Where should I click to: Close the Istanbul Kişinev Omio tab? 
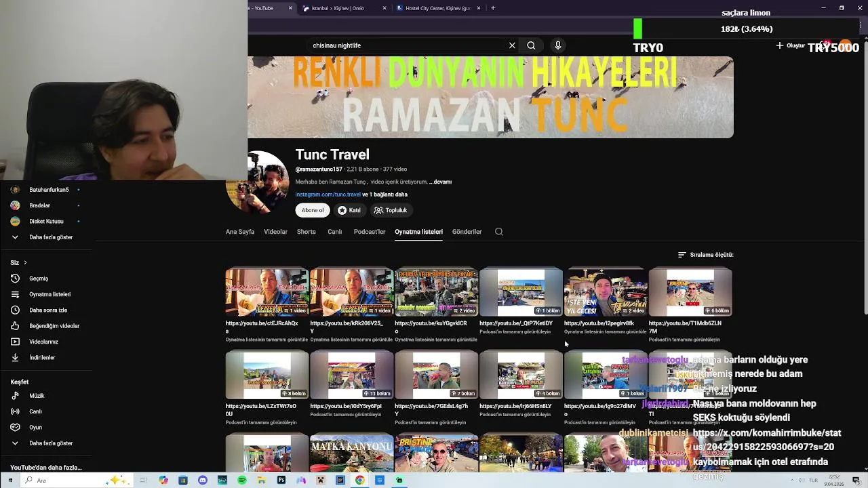click(x=384, y=8)
